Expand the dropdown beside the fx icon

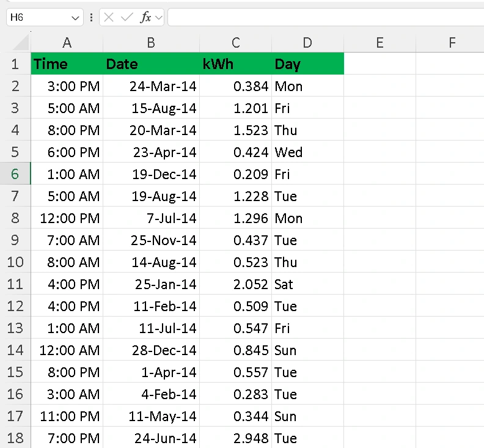click(159, 18)
